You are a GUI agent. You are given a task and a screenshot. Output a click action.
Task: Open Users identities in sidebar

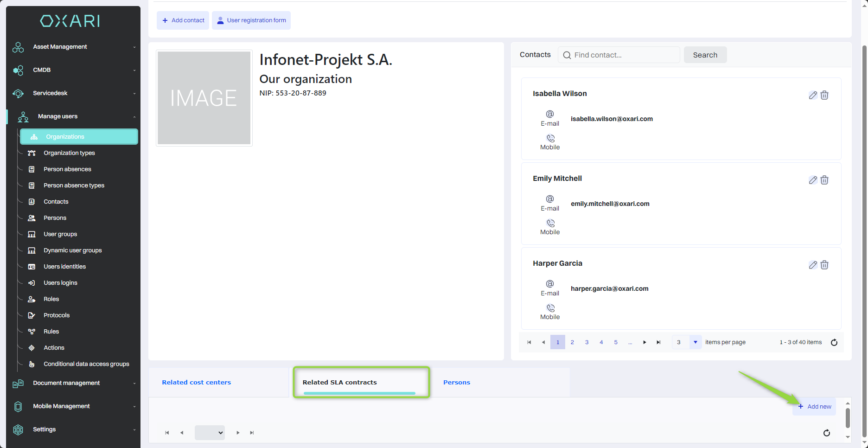64,267
